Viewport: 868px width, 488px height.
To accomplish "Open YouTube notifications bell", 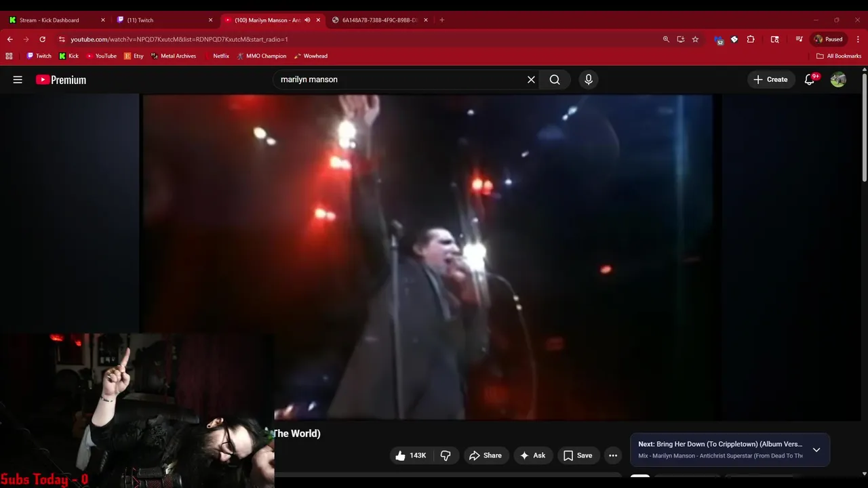I will (x=810, y=79).
